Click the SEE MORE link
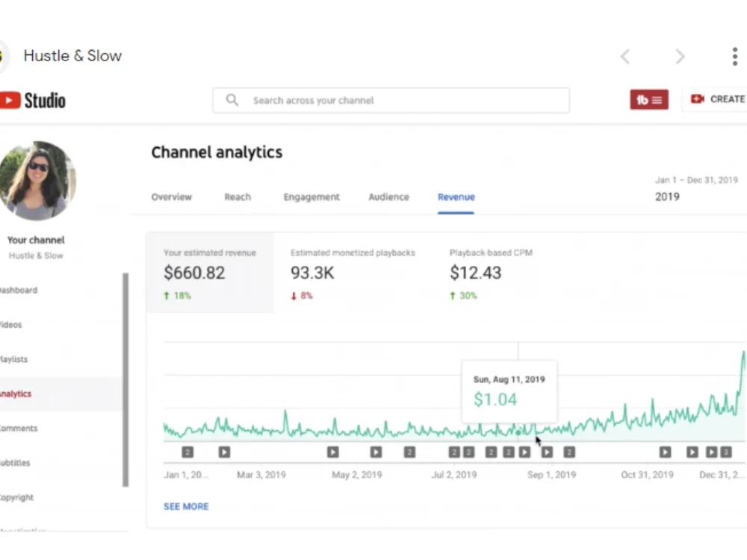 pyautogui.click(x=186, y=507)
